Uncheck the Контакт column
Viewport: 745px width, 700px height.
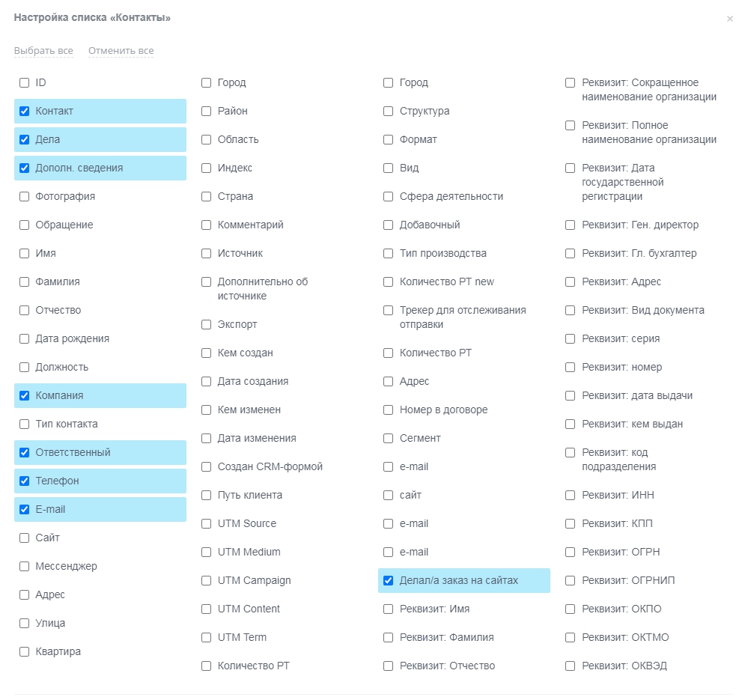(x=24, y=112)
